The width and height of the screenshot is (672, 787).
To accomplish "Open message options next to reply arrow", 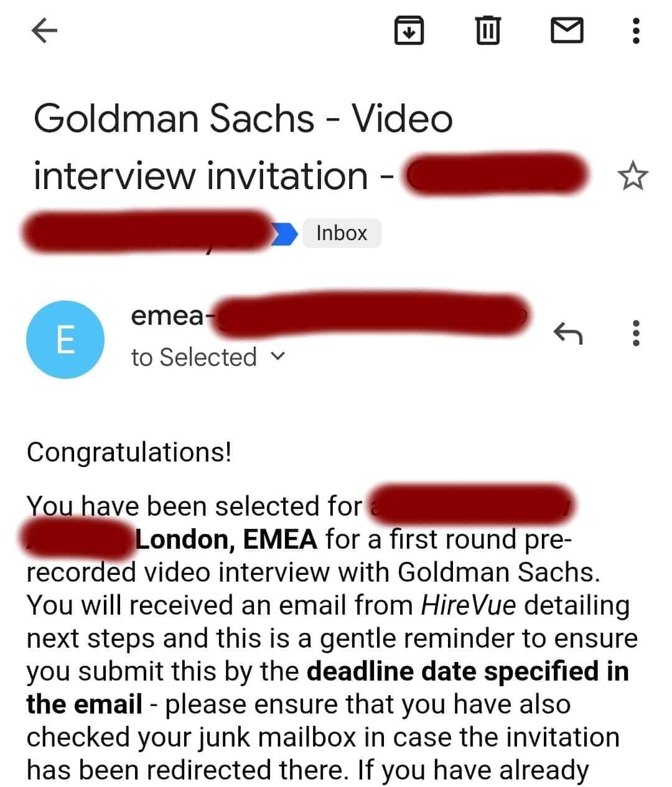I will coord(635,334).
